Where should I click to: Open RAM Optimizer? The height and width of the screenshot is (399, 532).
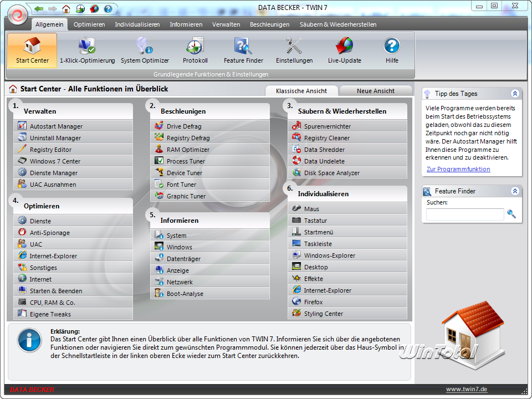(210, 149)
